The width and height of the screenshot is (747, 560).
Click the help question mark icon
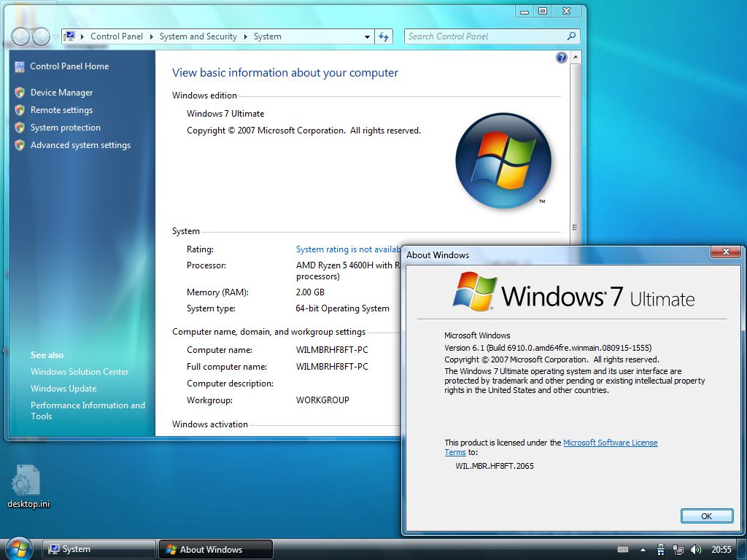tap(562, 58)
